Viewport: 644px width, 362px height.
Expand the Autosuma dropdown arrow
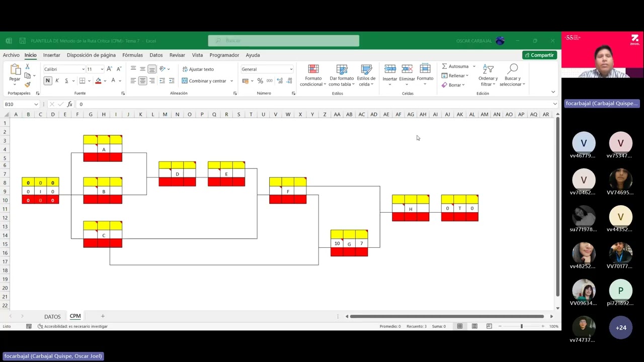pos(474,66)
